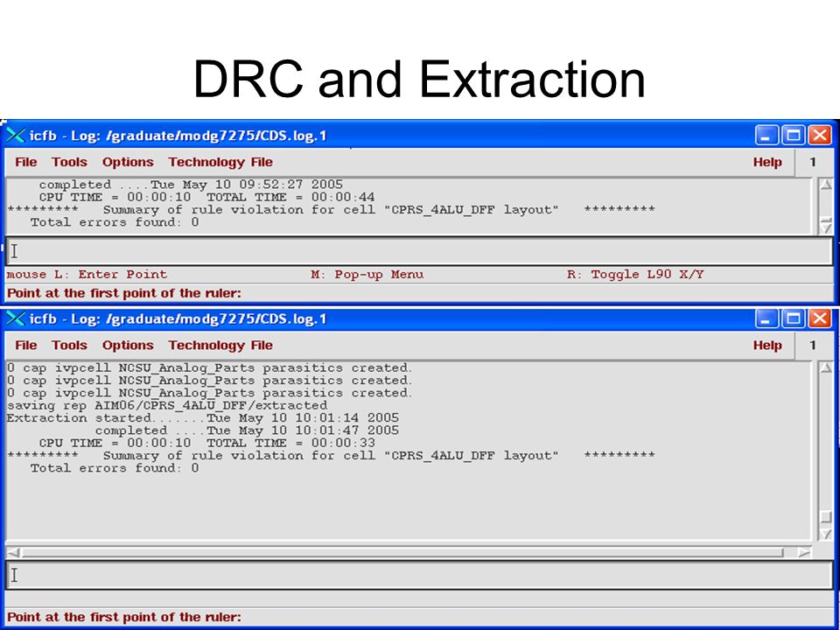The height and width of the screenshot is (630, 840).
Task: Click scroll right arrow in lower log window
Action: click(804, 552)
